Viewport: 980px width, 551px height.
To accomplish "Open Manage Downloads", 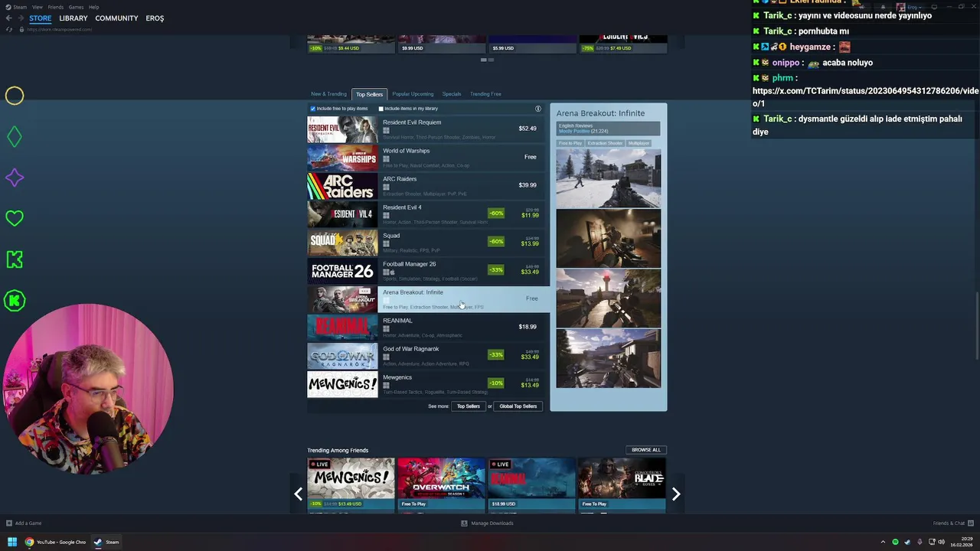I will (487, 523).
